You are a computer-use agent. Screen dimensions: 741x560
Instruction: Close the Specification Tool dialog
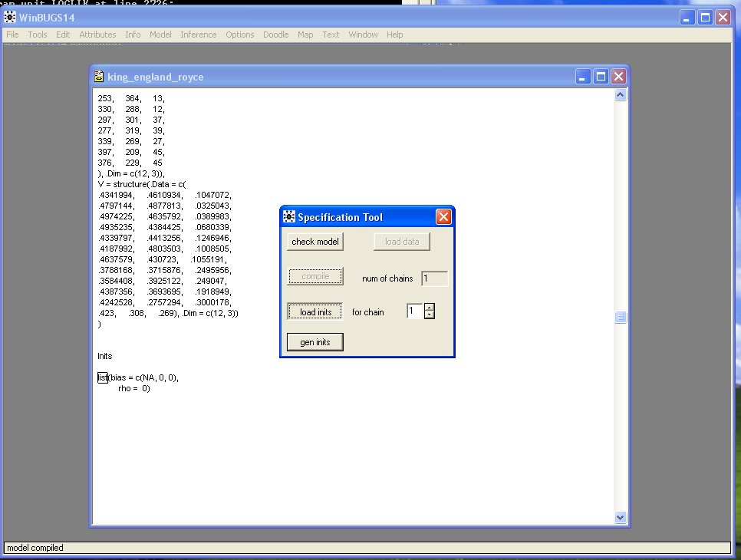point(443,217)
